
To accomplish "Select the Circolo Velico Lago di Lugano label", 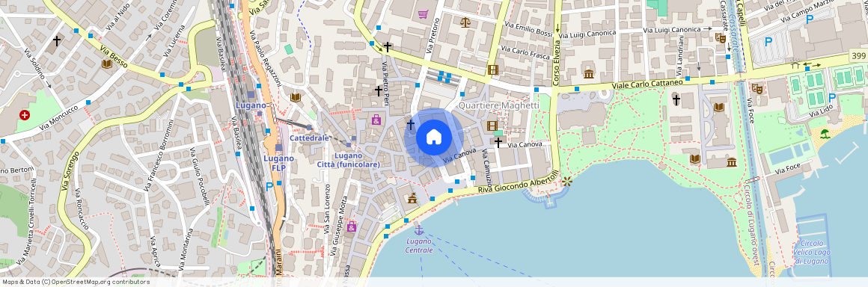I will 812,252.
